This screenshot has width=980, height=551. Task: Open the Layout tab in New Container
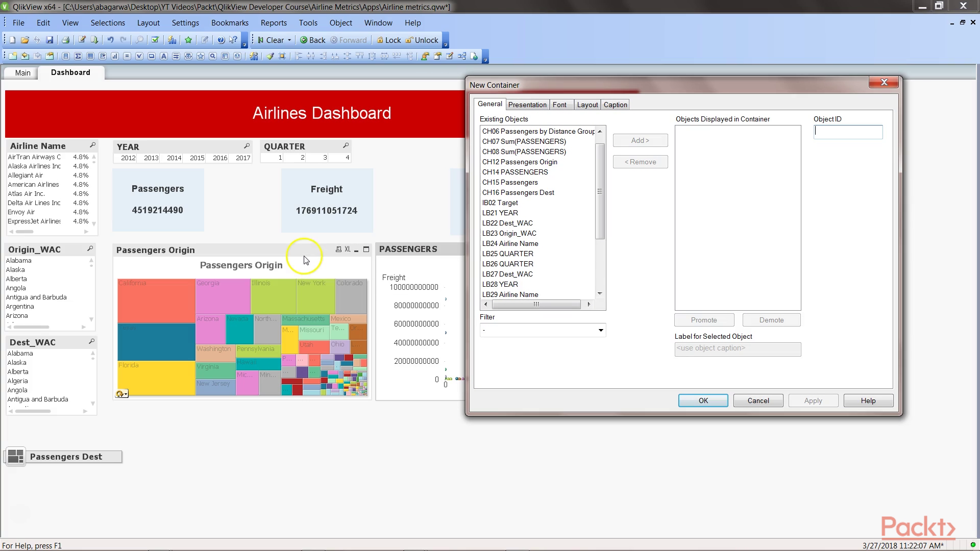587,105
